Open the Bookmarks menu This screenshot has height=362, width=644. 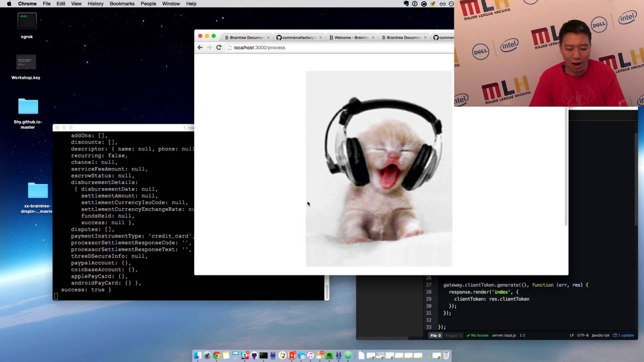122,4
